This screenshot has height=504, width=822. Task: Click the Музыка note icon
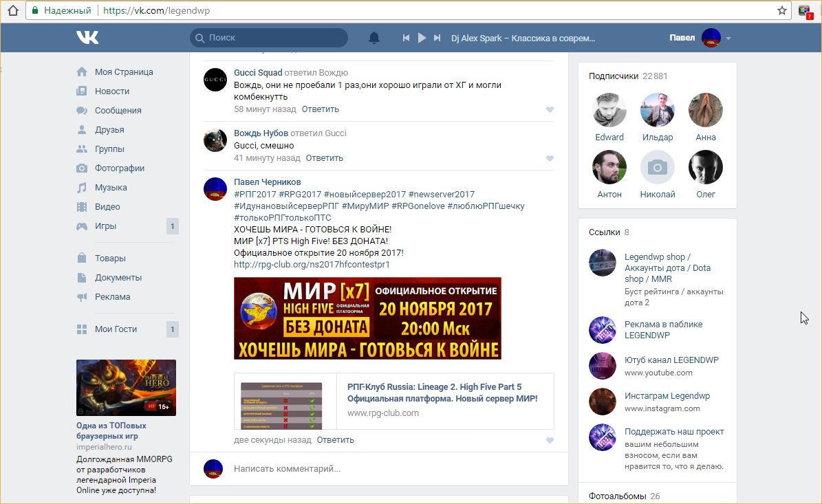(82, 188)
